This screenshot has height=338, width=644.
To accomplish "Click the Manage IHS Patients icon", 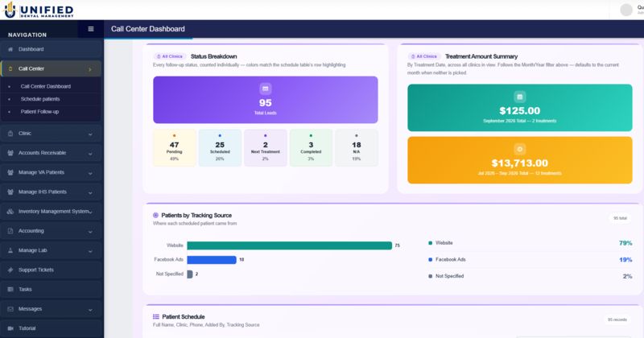I will pyautogui.click(x=10, y=192).
